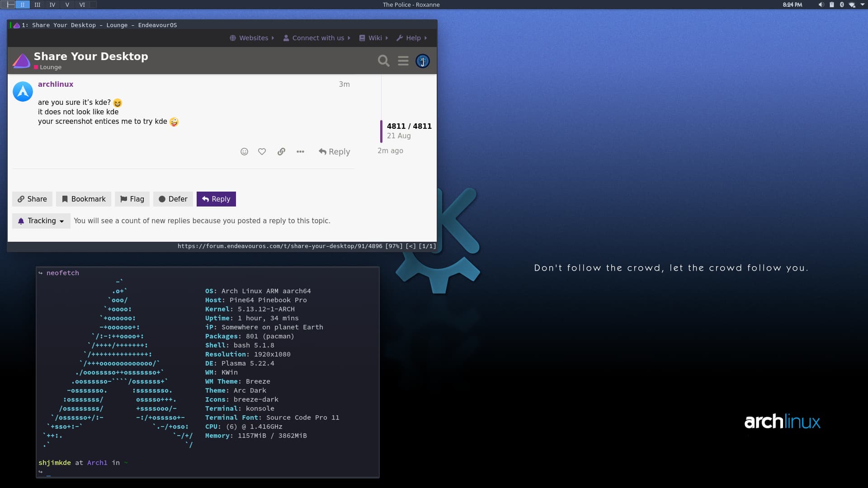Expand the Connect with us menu
The width and height of the screenshot is (868, 488).
pyautogui.click(x=316, y=38)
